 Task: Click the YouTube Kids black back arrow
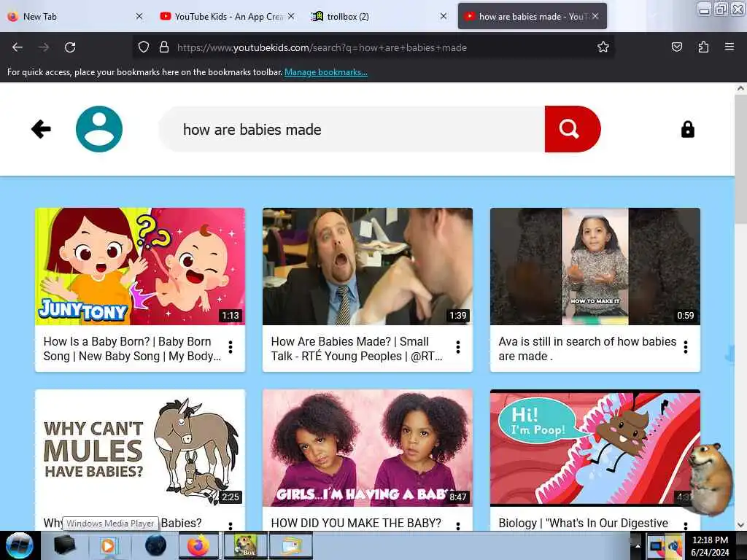(41, 129)
